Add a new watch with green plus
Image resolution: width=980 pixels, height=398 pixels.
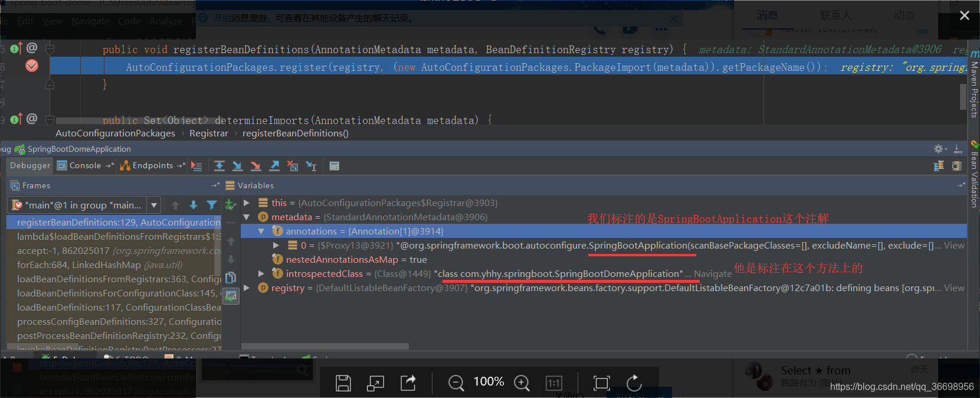click(x=231, y=205)
